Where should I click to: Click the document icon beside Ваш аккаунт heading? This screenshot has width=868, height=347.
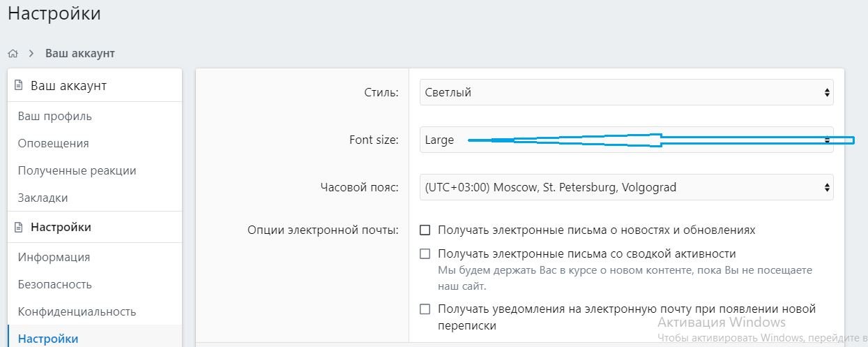tap(19, 86)
